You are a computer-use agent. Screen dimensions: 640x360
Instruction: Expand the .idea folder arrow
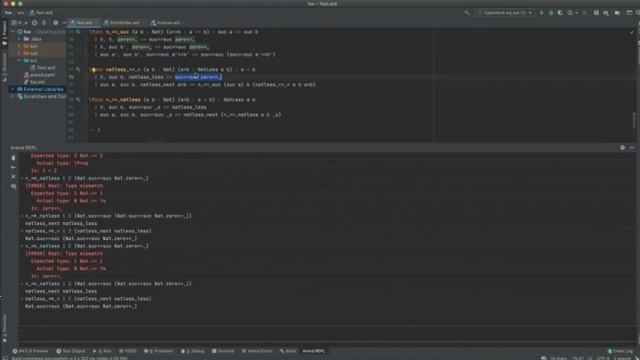(19, 39)
